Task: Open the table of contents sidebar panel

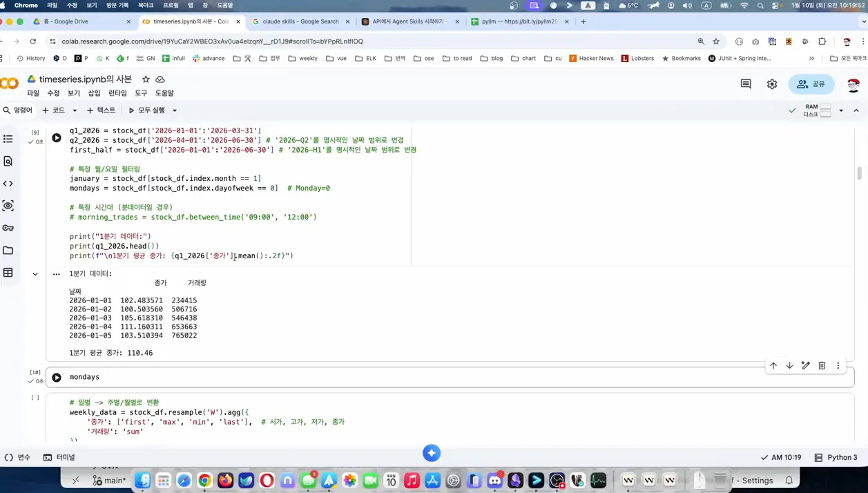Action: (x=8, y=139)
